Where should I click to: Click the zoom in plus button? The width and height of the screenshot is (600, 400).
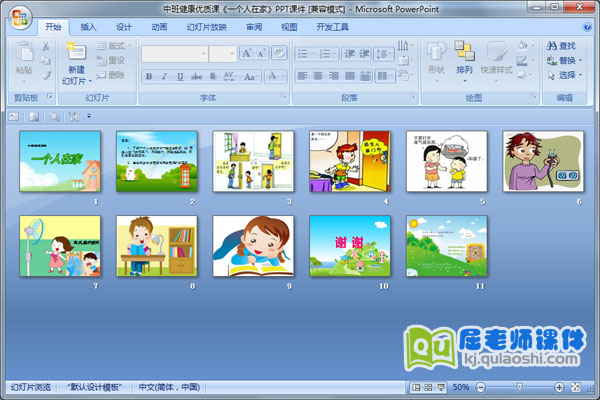[x=559, y=387]
